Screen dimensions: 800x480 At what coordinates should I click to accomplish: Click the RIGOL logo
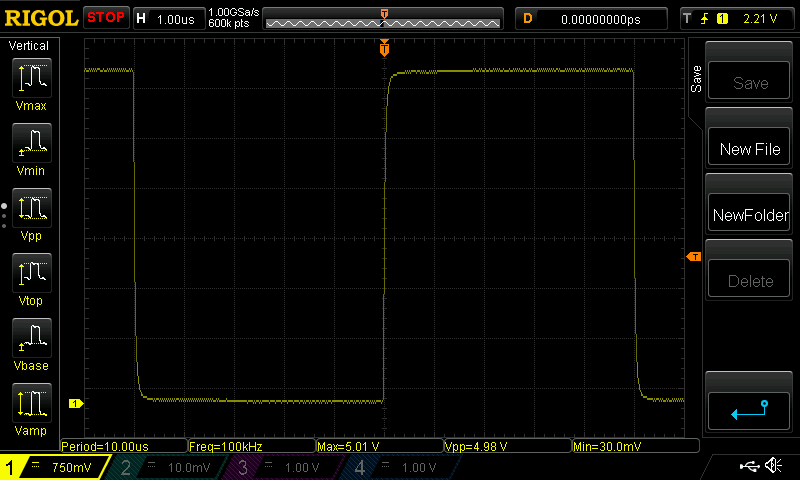tap(41, 18)
